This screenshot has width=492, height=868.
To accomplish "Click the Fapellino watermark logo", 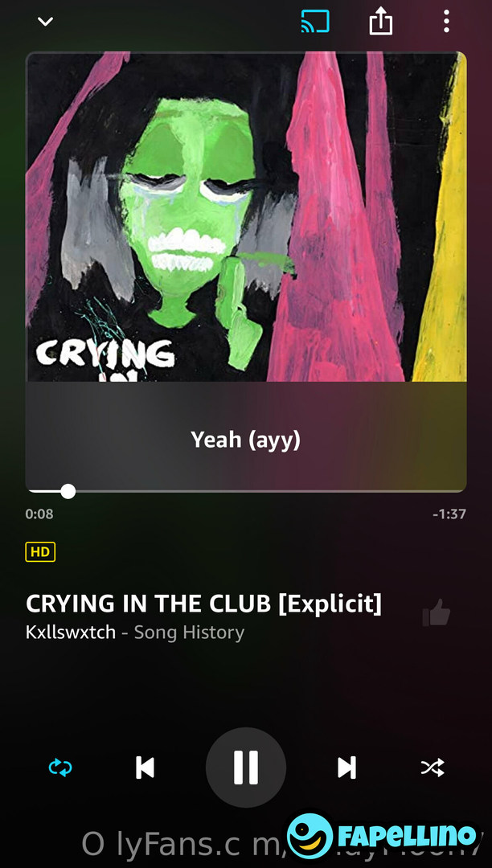I will click(382, 836).
